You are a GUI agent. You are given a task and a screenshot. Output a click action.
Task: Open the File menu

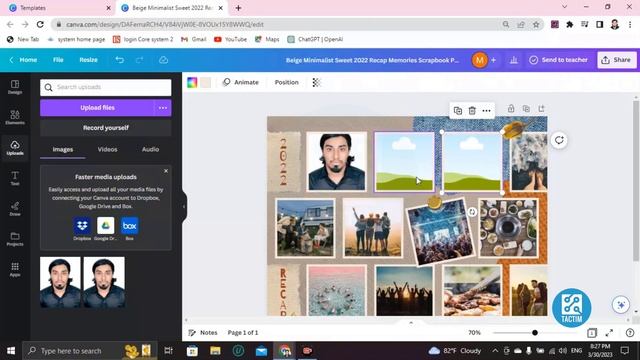(58, 60)
